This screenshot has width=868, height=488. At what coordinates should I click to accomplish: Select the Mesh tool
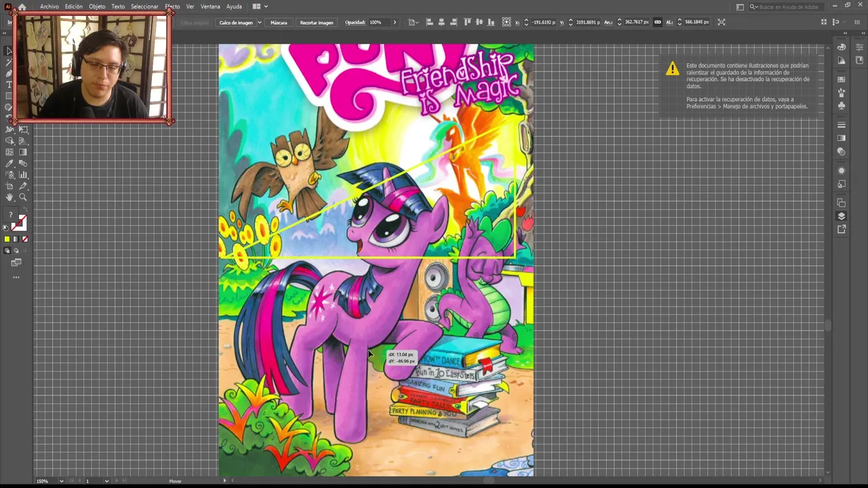tap(9, 152)
